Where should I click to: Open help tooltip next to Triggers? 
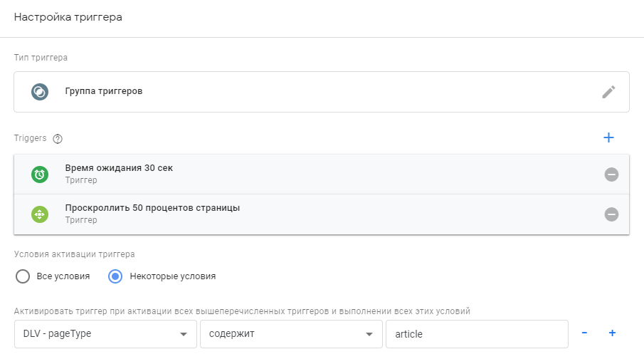pos(58,139)
